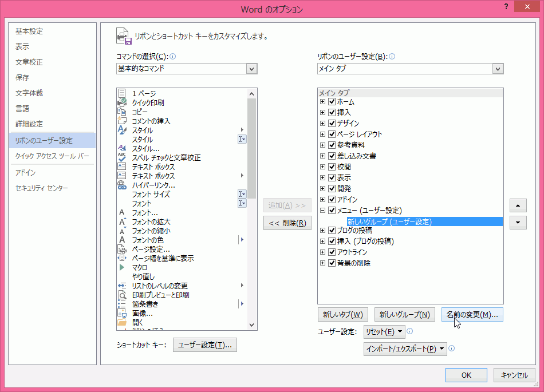This screenshot has width=544, height=392.
Task: Click 新しいタブ button
Action: [x=343, y=314]
